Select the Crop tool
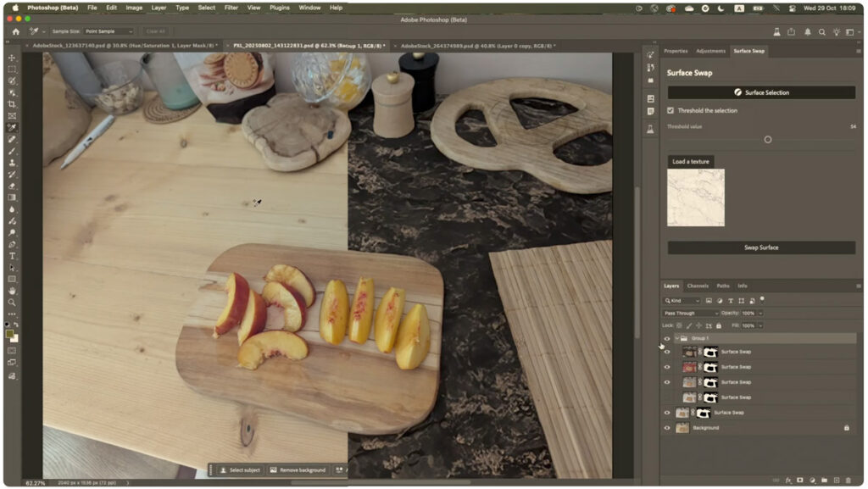This screenshot has width=868, height=489. pyautogui.click(x=12, y=104)
